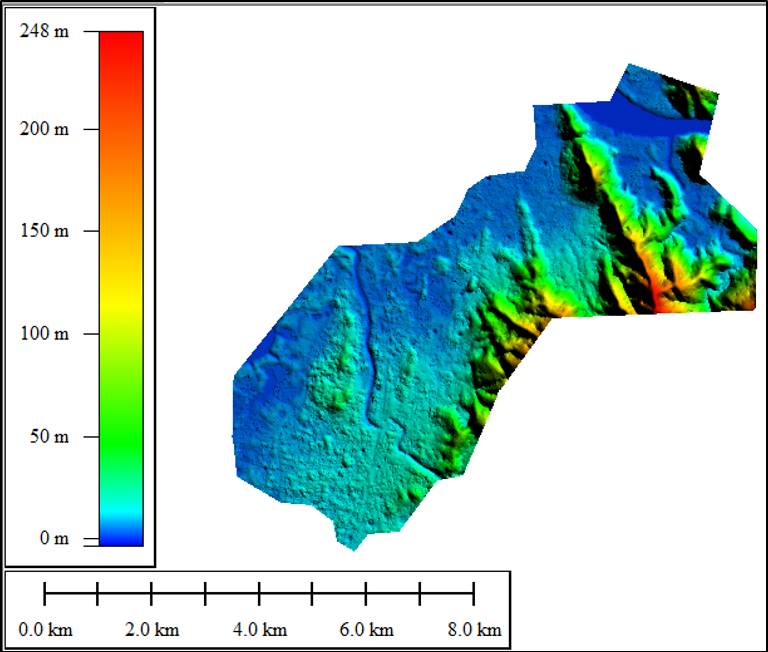Click the 4.0 km scale bar label
This screenshot has width=768, height=652.
click(259, 630)
